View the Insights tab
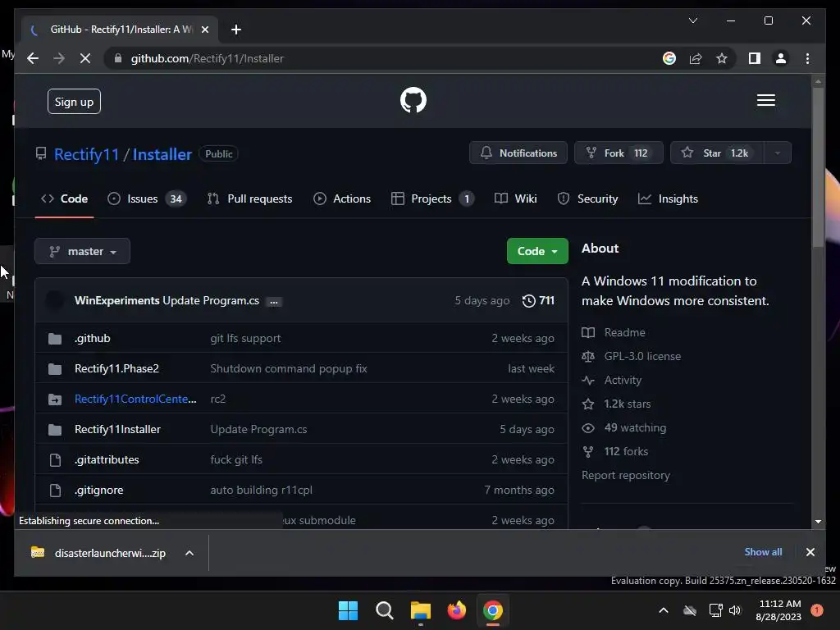 click(x=668, y=199)
